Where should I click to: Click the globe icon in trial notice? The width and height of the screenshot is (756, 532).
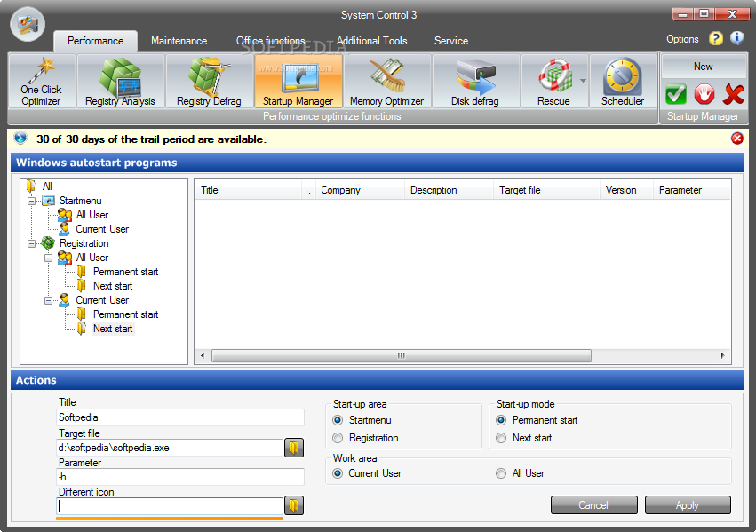click(x=20, y=139)
